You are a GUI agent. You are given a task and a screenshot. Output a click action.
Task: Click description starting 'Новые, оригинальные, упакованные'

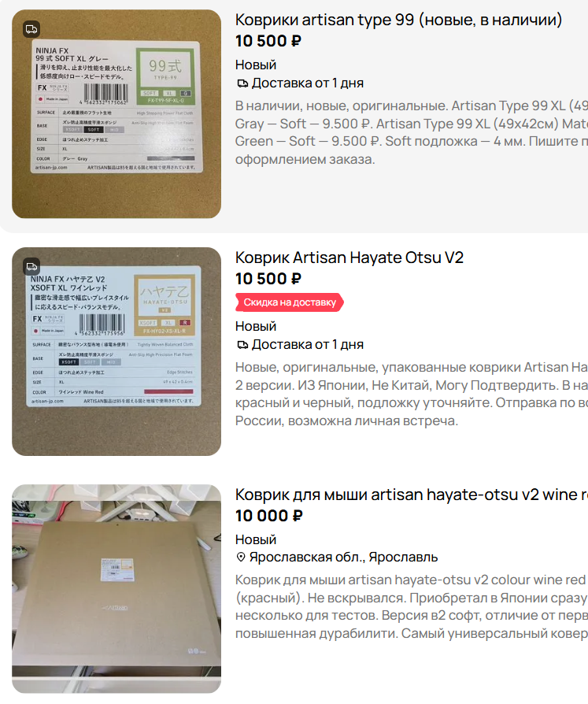411,394
